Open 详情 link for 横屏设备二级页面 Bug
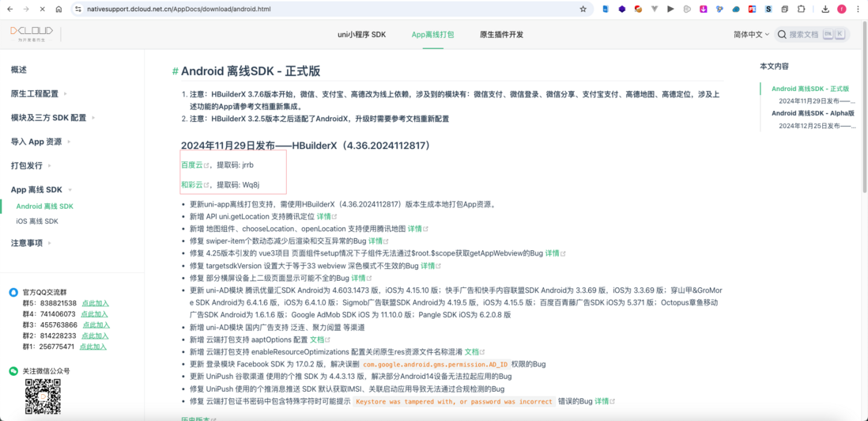Image resolution: width=868 pixels, height=421 pixels. 361,278
